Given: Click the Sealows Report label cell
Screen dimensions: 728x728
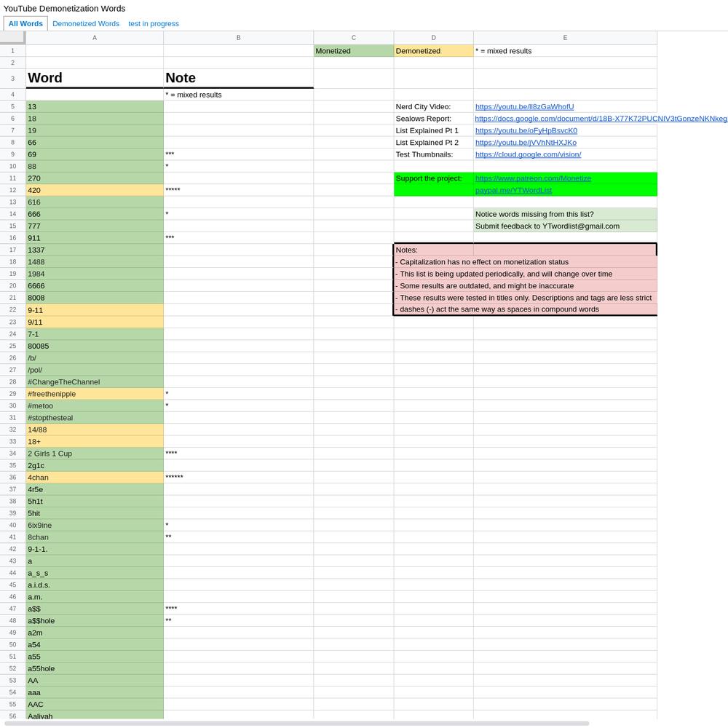Looking at the screenshot, I should point(434,119).
